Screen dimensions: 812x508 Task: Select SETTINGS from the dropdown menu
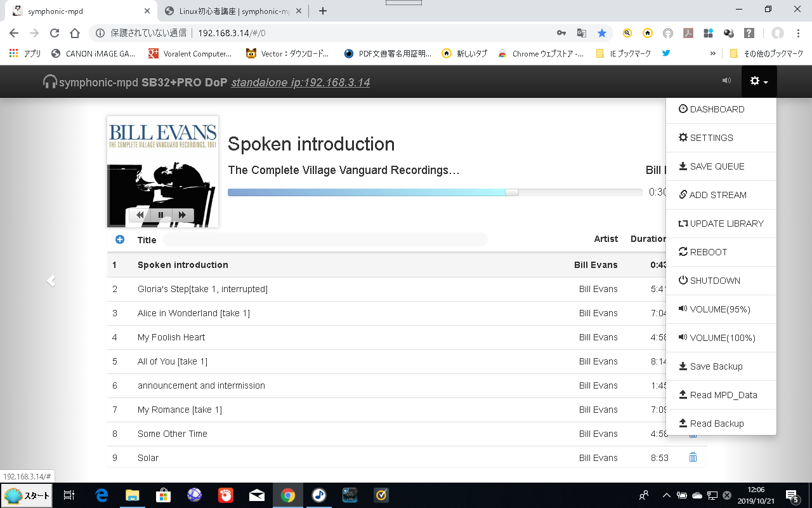point(711,138)
